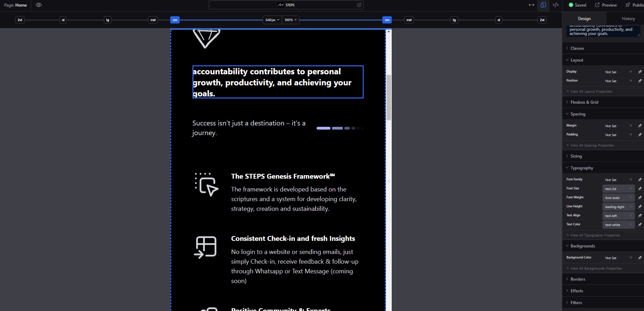Expand the Filters section
The image size is (644, 311).
coord(603,303)
